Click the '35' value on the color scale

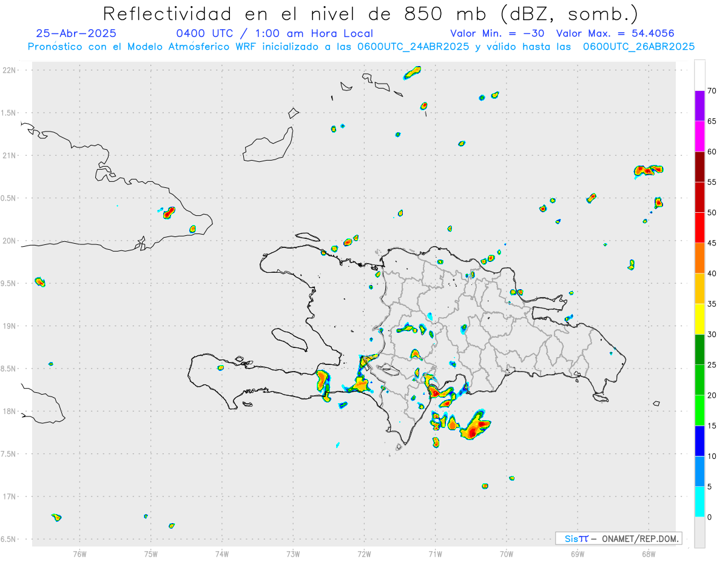(x=712, y=304)
